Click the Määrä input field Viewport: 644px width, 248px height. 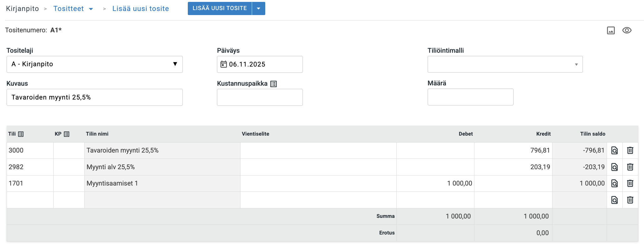pyautogui.click(x=470, y=97)
